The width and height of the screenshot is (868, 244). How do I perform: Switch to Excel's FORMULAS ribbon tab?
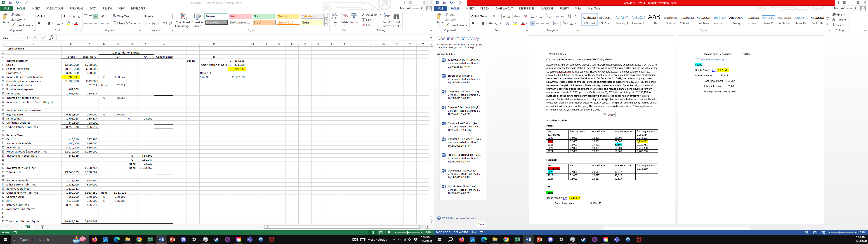pyautogui.click(x=76, y=8)
